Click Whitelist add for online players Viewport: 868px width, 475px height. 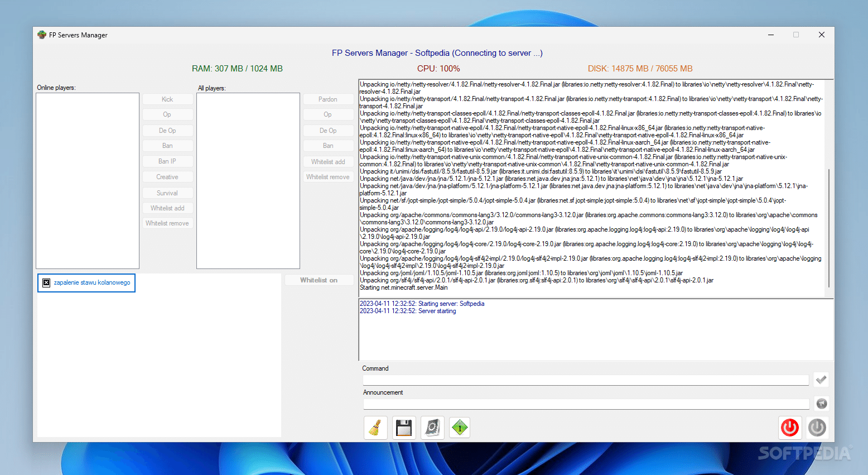[167, 208]
